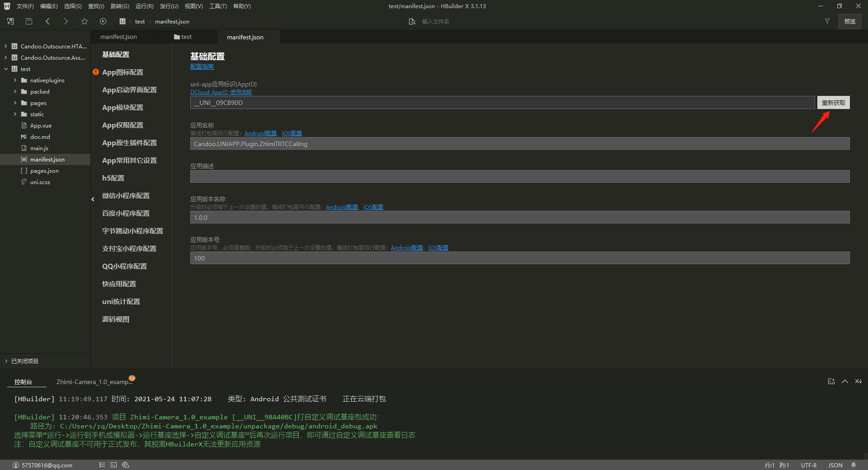Open the 配置指南 link
This screenshot has width=868, height=470.
tap(202, 66)
